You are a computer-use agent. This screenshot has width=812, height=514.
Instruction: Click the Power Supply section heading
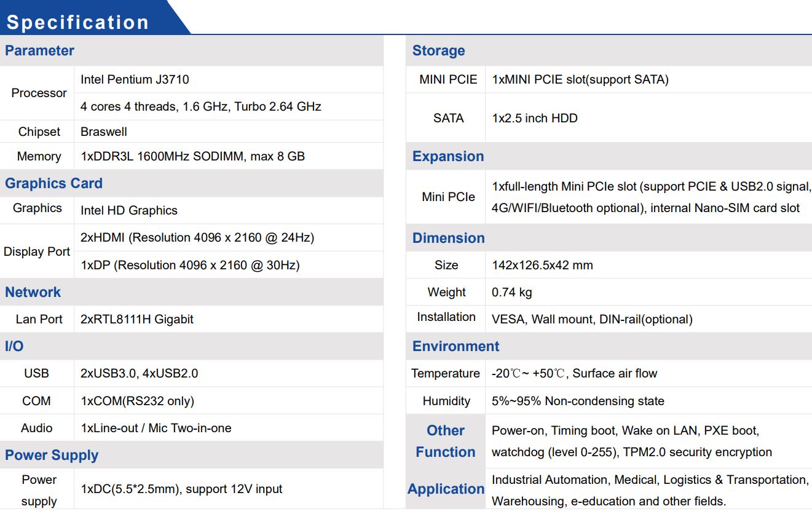[x=52, y=455]
